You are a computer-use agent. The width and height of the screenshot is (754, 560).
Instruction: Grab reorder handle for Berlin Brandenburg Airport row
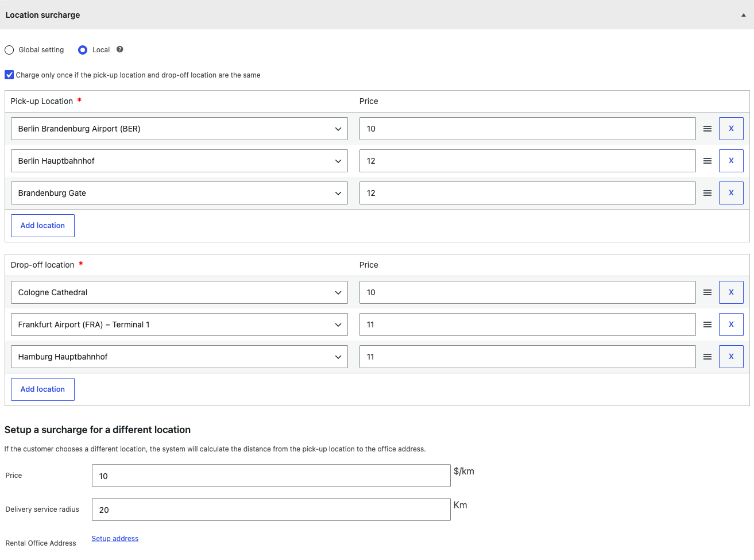(x=707, y=129)
